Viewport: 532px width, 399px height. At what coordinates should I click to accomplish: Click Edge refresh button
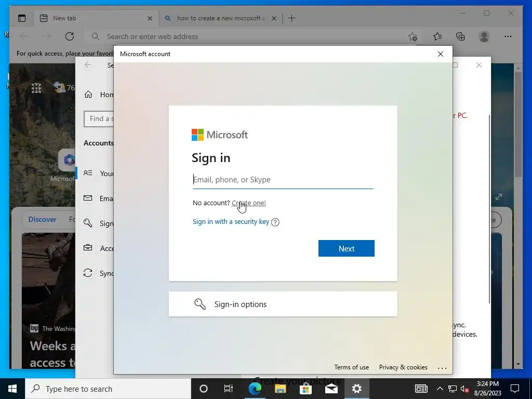(70, 36)
